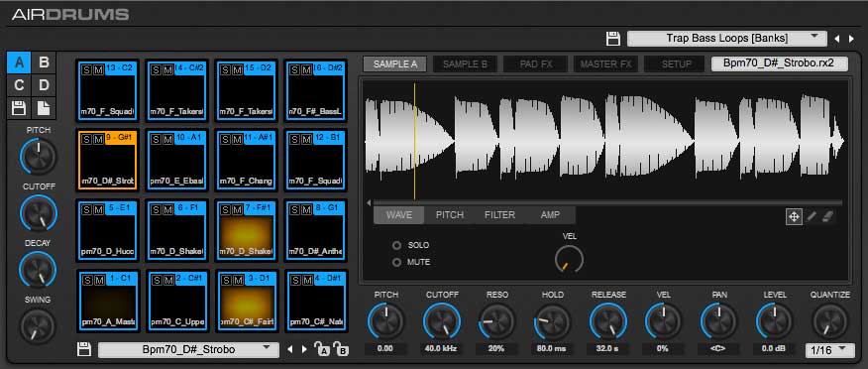
Task: Create new pad bank with page icon
Action: 44,108
